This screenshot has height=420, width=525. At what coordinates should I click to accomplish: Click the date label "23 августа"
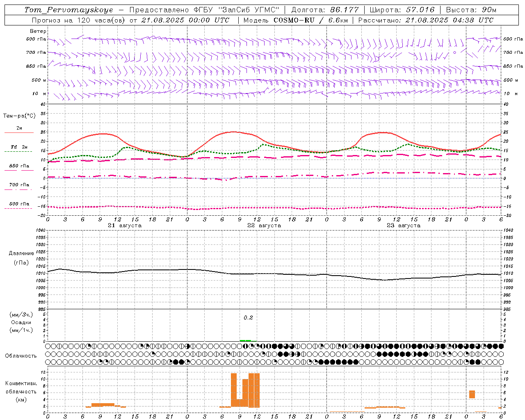[x=404, y=226]
